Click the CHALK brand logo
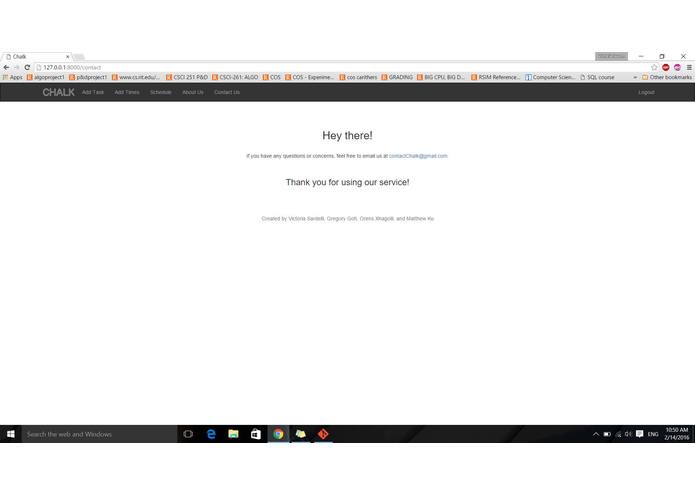695x494 pixels. (59, 92)
